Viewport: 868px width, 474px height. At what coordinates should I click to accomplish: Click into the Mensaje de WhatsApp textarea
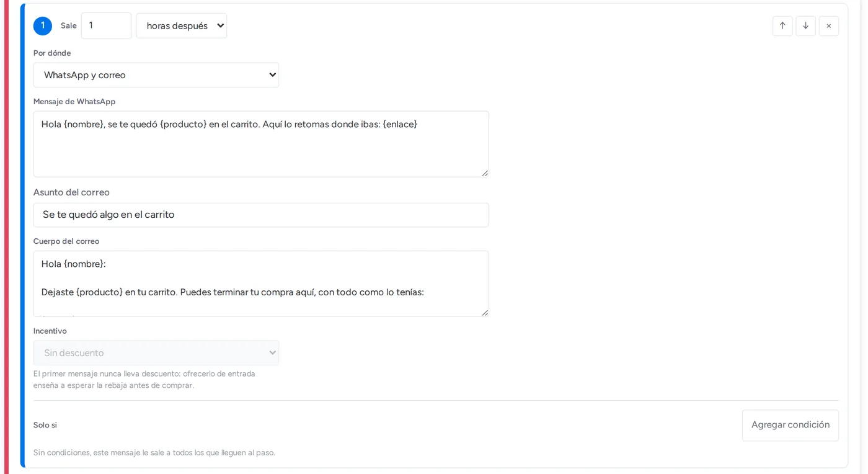pyautogui.click(x=261, y=144)
